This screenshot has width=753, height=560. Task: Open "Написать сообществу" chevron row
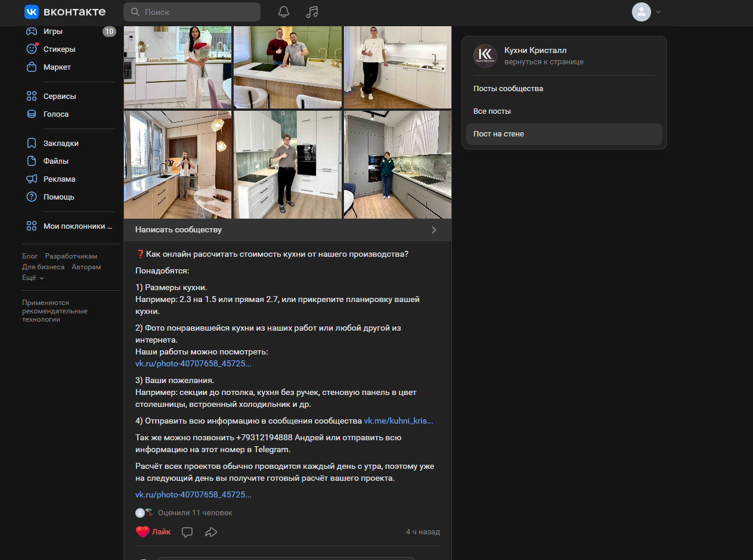tap(287, 230)
